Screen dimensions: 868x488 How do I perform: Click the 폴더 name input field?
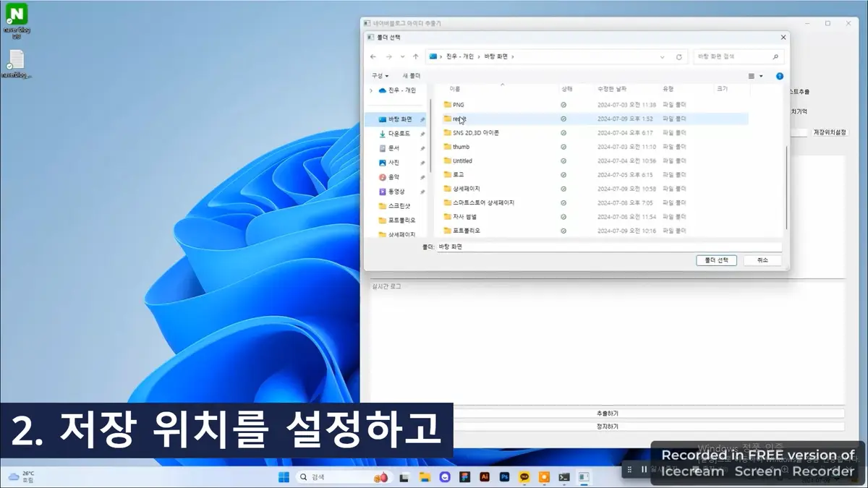[x=610, y=247]
